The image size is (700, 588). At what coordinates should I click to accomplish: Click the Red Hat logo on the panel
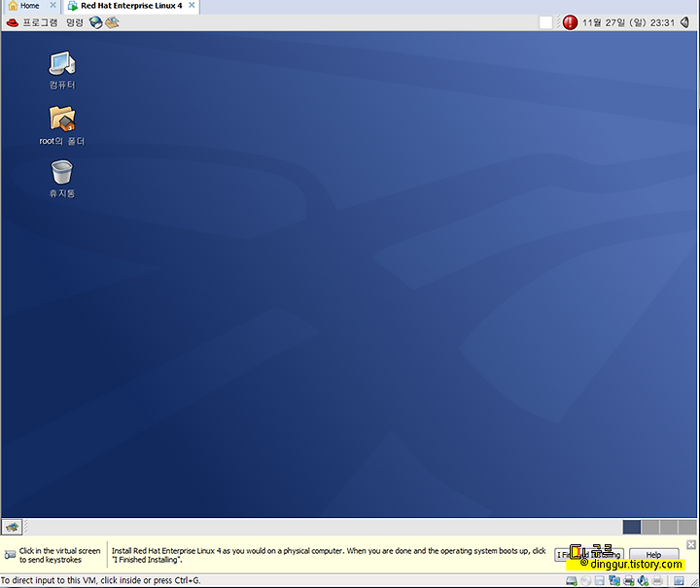point(13,22)
